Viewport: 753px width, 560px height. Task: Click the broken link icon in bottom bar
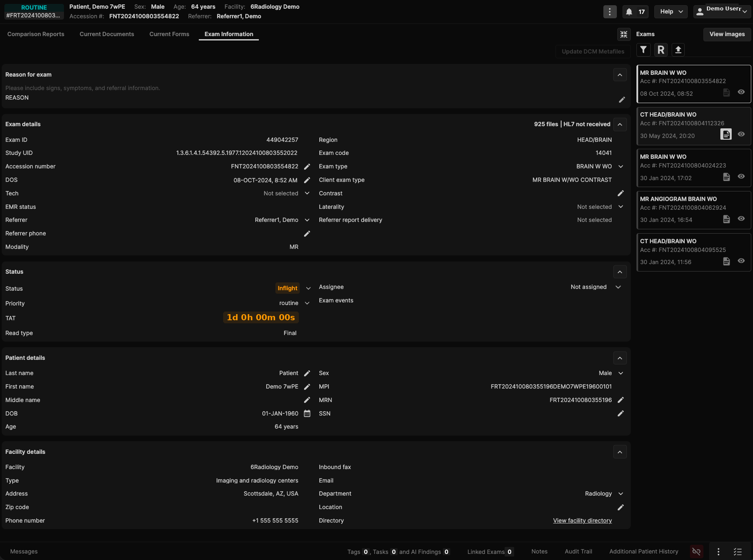[x=696, y=552]
